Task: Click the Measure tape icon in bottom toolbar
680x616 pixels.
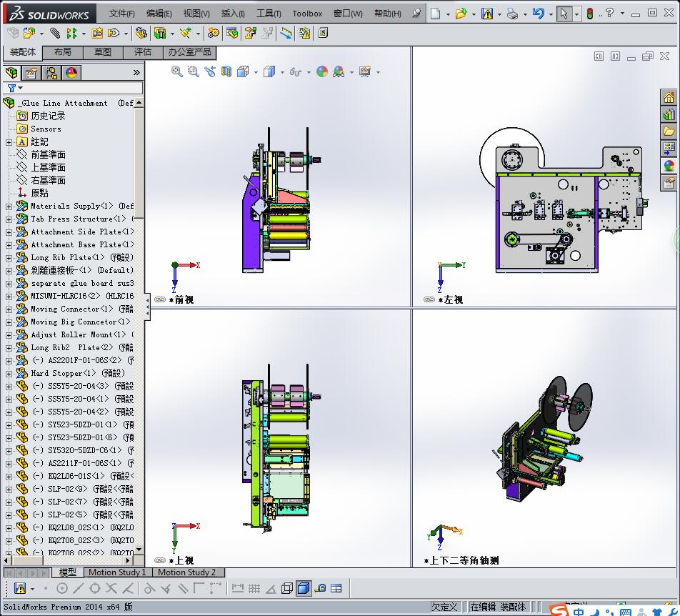Action: pyautogui.click(x=320, y=588)
